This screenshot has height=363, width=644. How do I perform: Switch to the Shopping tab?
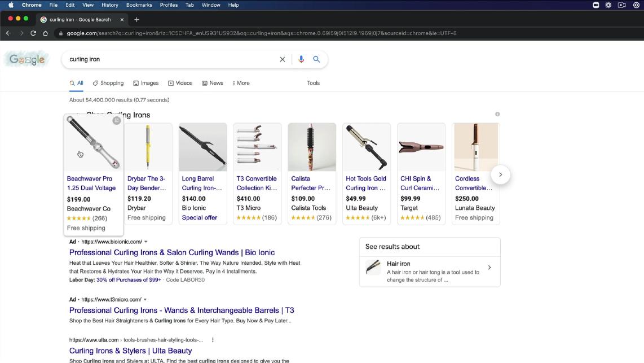(108, 83)
